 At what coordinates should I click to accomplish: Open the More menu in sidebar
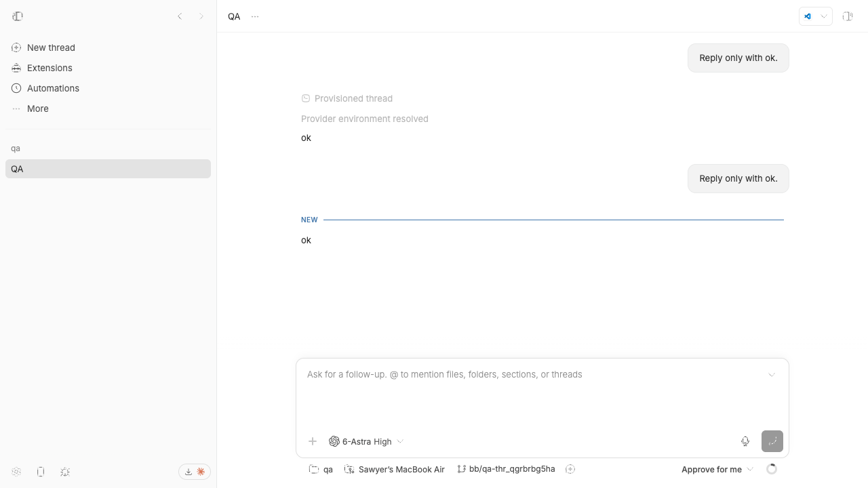click(108, 108)
